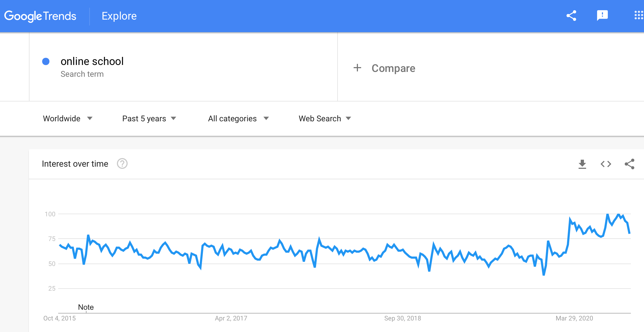Image resolution: width=644 pixels, height=332 pixels.
Task: Expand the All categories dropdown
Action: (x=239, y=118)
